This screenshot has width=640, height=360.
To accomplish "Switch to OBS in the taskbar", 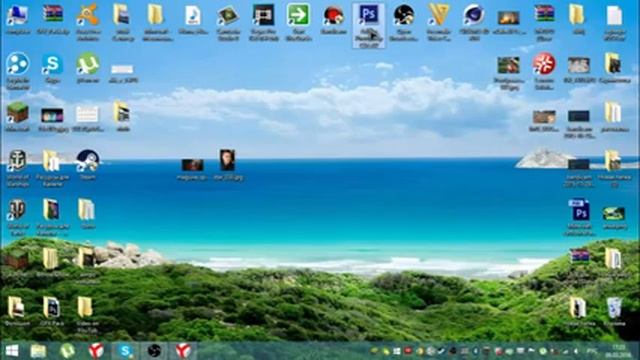I will [154, 351].
